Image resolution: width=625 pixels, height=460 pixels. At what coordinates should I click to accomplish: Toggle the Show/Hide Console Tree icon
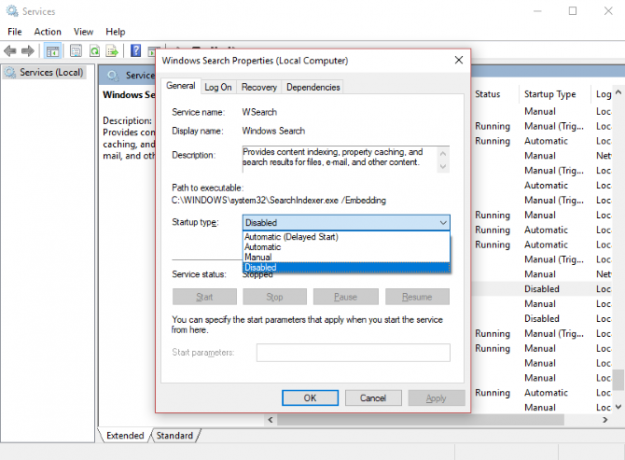[x=53, y=51]
